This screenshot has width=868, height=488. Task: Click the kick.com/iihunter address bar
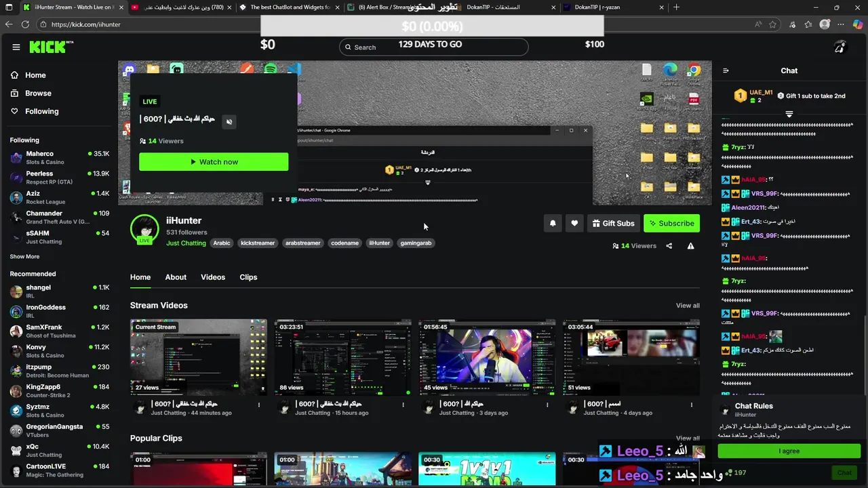393,24
